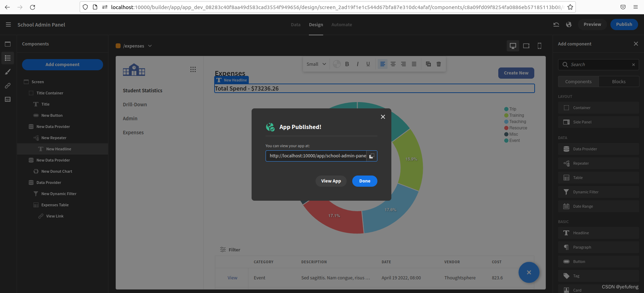This screenshot has width=644, height=293.
Task: Click Drill-Down in preview navigation
Action: pos(135,105)
